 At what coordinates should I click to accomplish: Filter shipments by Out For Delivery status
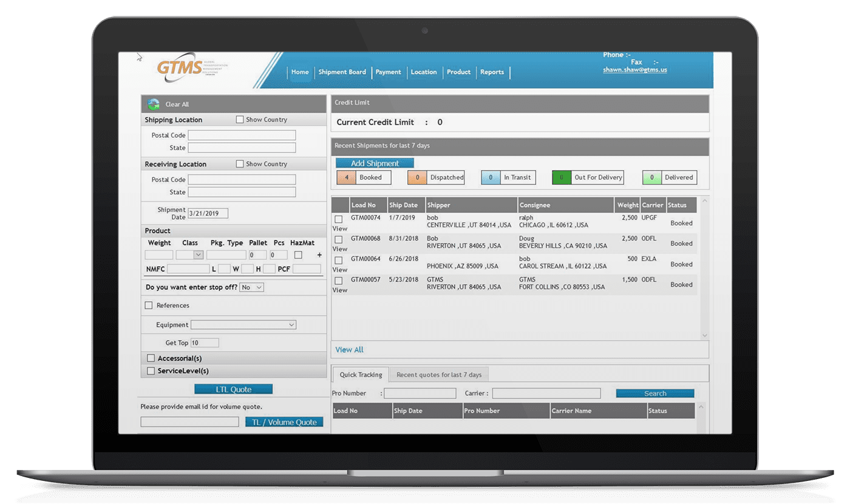coord(589,177)
